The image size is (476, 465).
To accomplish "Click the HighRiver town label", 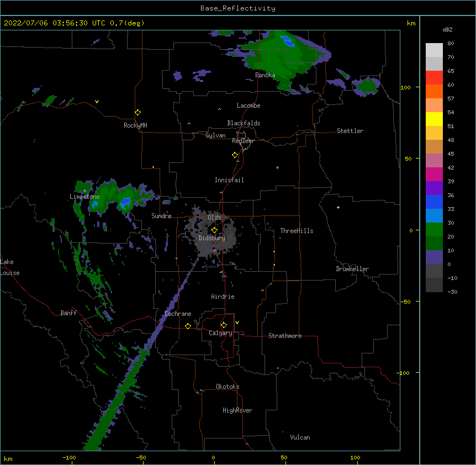I will point(237,410).
